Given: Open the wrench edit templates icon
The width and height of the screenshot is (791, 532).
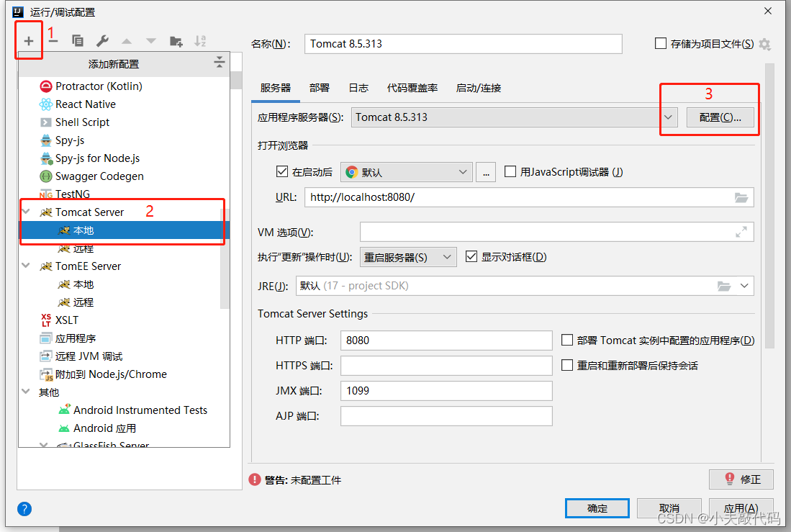Looking at the screenshot, I should point(102,41).
